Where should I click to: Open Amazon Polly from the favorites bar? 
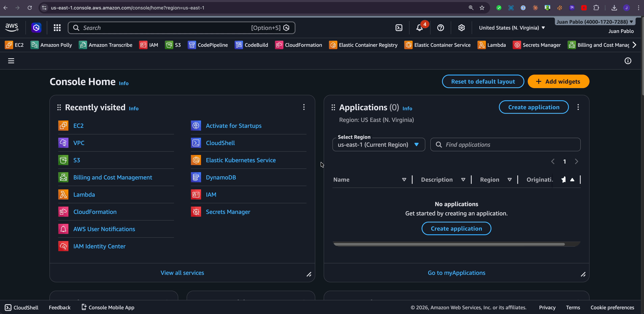click(51, 45)
